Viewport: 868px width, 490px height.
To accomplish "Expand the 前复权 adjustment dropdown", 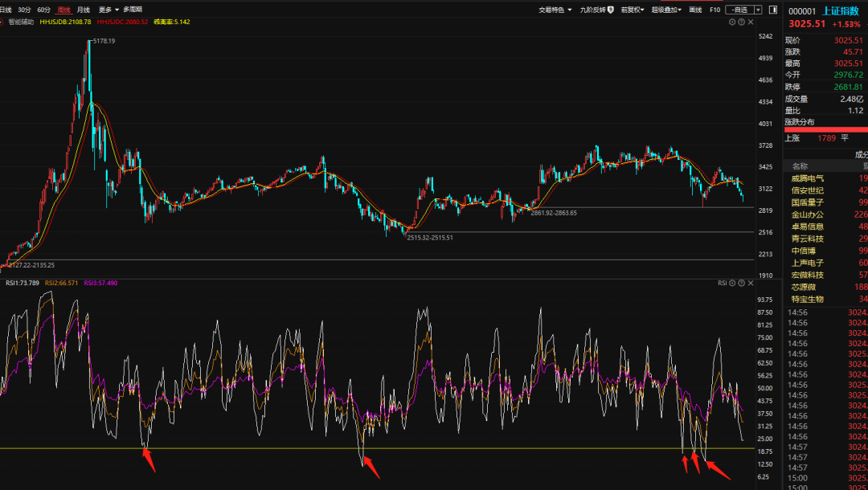I will [633, 10].
